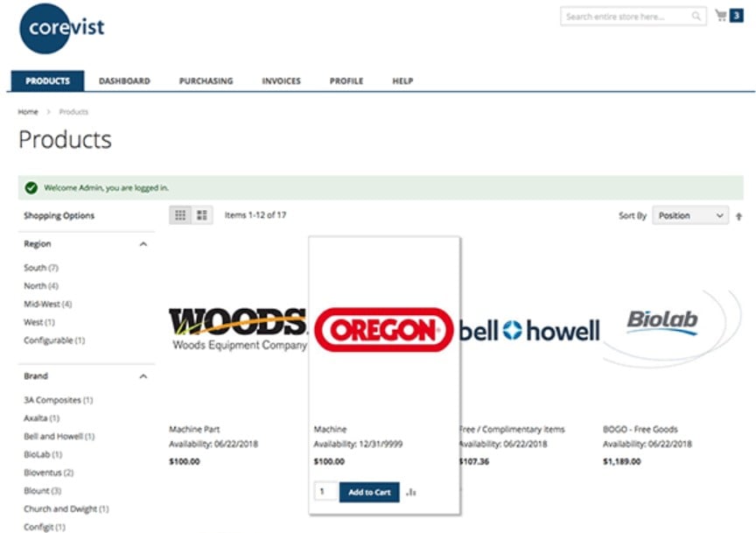Filter by Configit brand
The height and width of the screenshot is (533, 756).
pyautogui.click(x=45, y=527)
